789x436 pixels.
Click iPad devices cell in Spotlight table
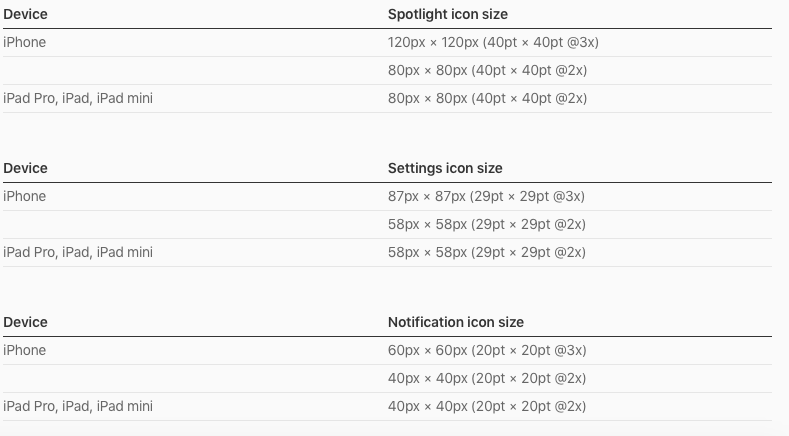coord(78,98)
